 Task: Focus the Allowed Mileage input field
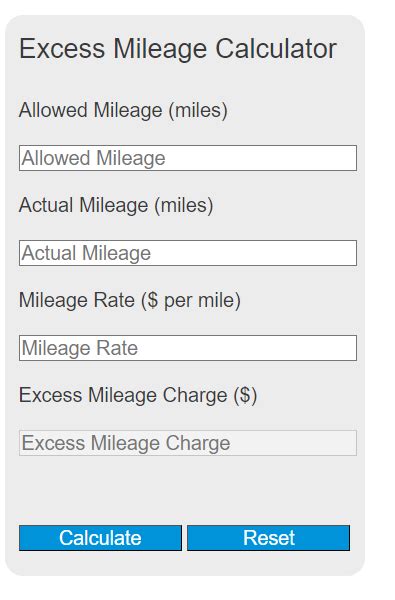[188, 158]
